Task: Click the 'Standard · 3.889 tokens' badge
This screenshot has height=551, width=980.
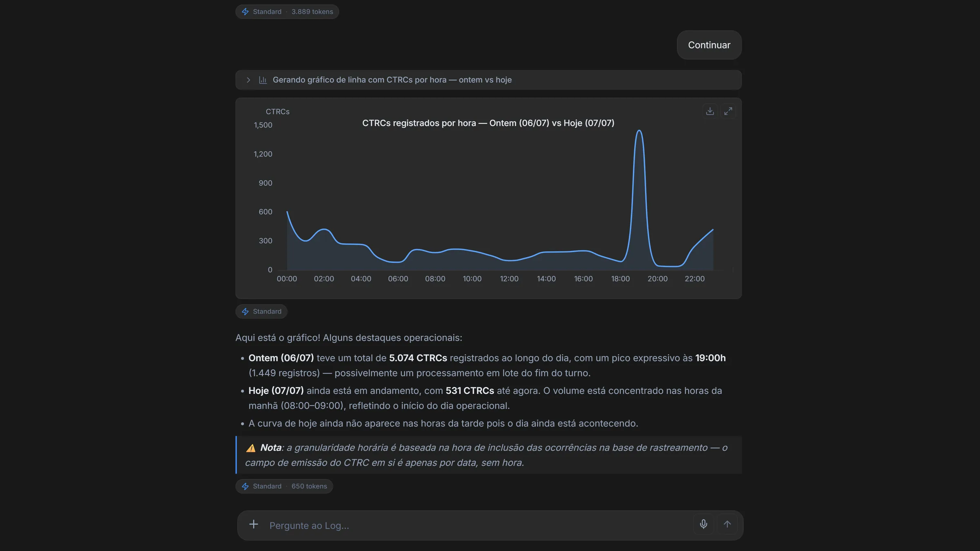Action: tap(287, 12)
